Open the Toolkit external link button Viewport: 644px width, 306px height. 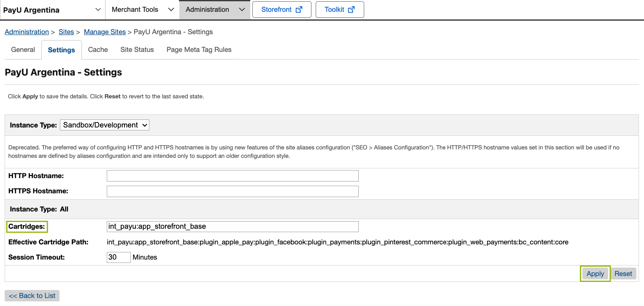[340, 10]
